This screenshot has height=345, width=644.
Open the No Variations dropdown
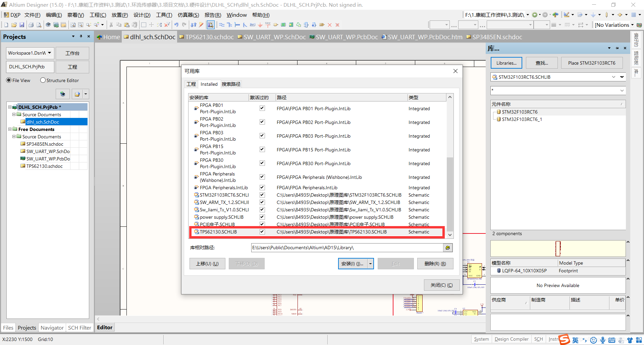click(632, 25)
